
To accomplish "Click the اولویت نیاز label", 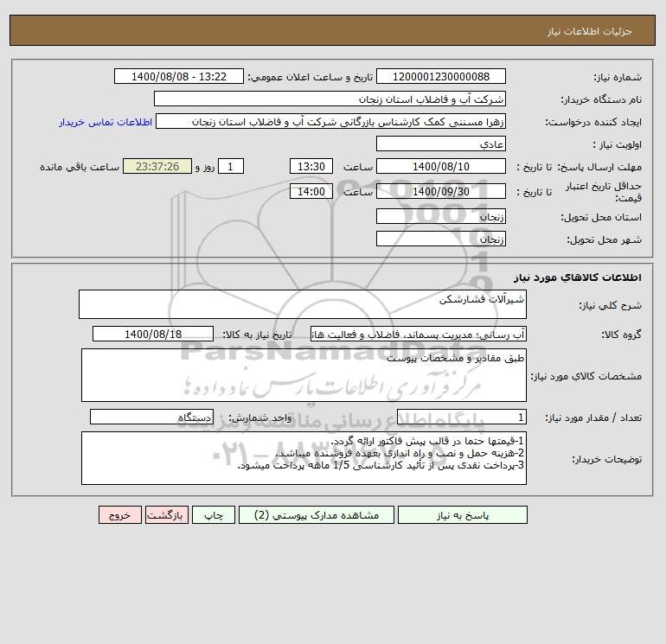I will [618, 144].
